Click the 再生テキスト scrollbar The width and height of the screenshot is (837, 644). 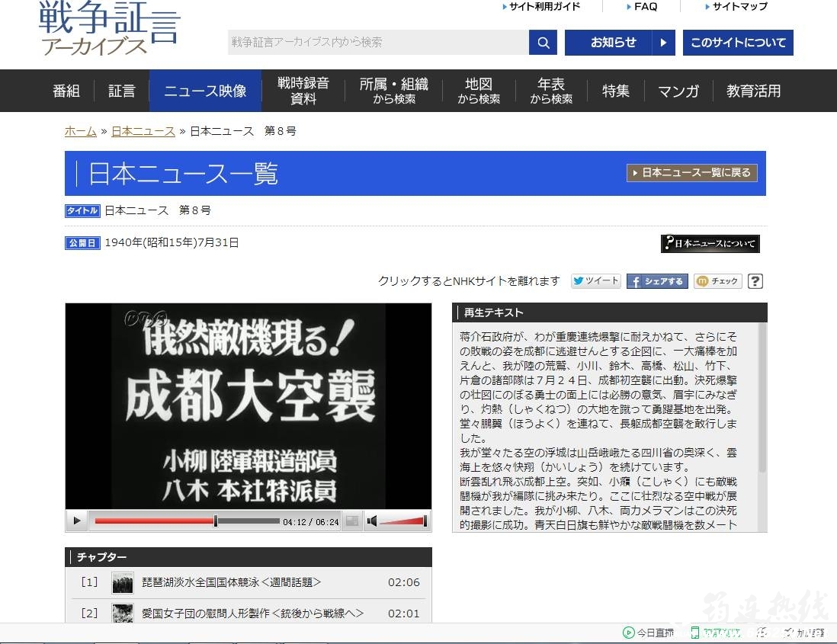point(762,398)
